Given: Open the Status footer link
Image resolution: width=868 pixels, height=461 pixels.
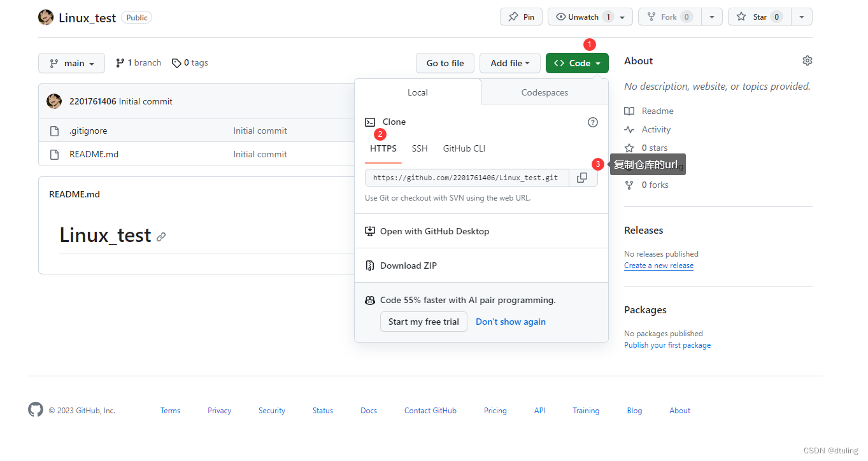Looking at the screenshot, I should pyautogui.click(x=323, y=411).
